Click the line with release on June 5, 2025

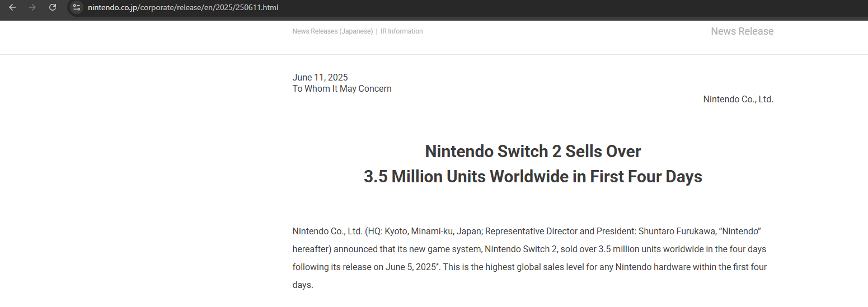click(529, 267)
